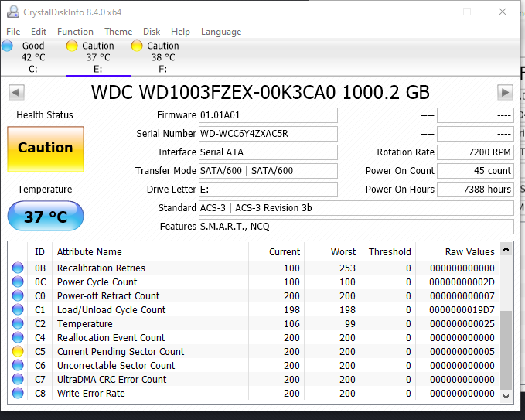Click the Power On Hours value 7388 hours
This screenshot has width=525, height=420.
[475, 190]
